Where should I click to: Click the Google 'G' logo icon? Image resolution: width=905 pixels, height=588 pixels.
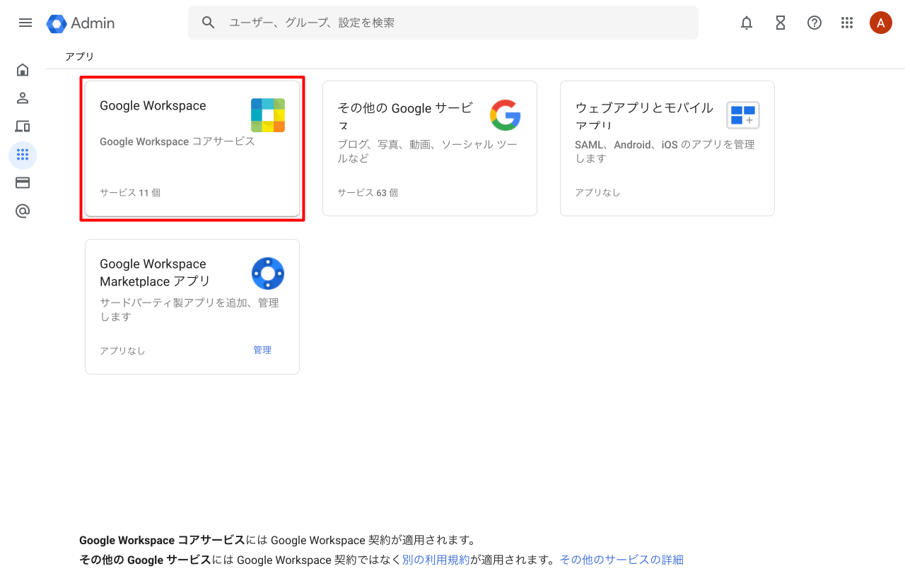coord(506,115)
